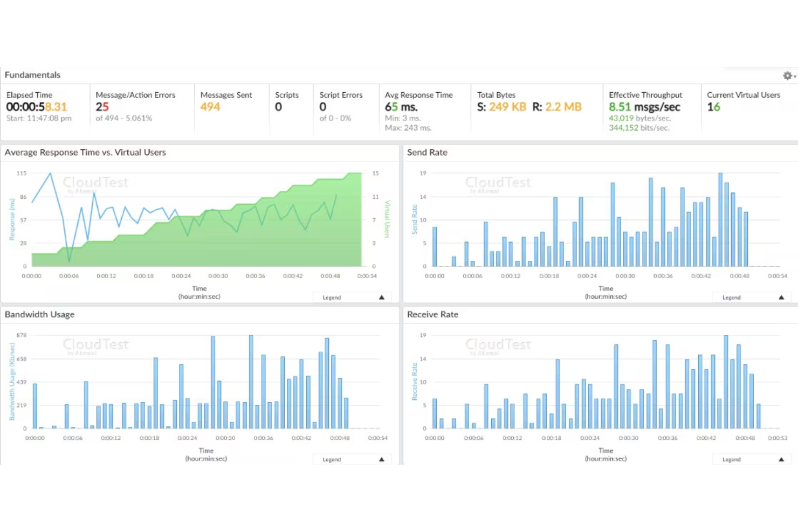
Task: Select the Avg Response Time widget
Action: (419, 107)
